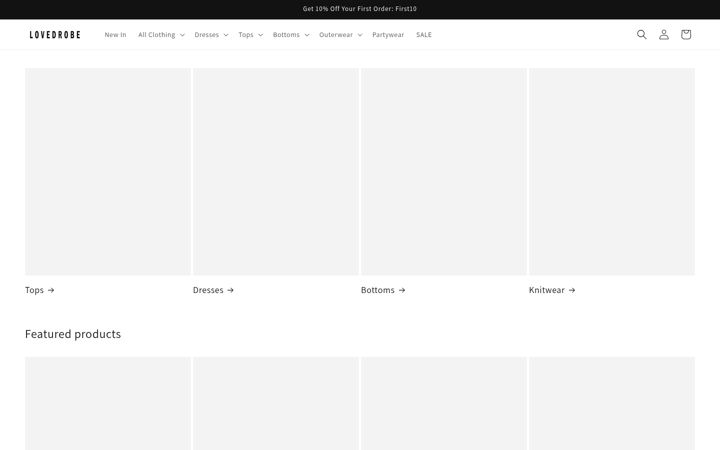Click the Tops collection image card
Viewport: 720px width, 450px height.
pos(107,172)
